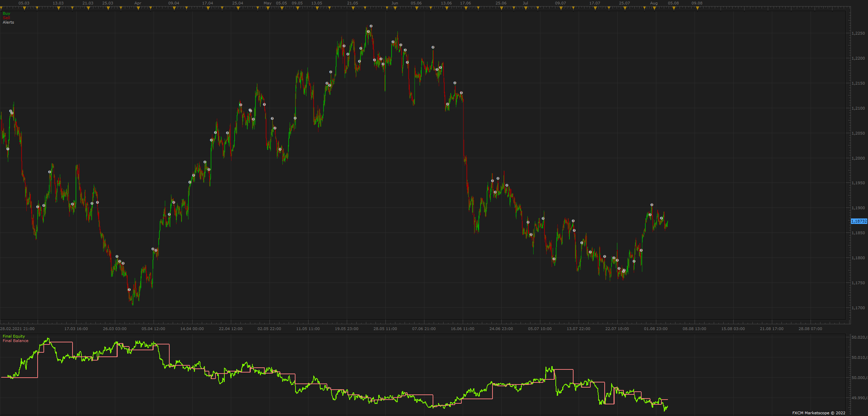Click the trade marker at early August high
This screenshot has height=416, width=868.
tap(652, 205)
